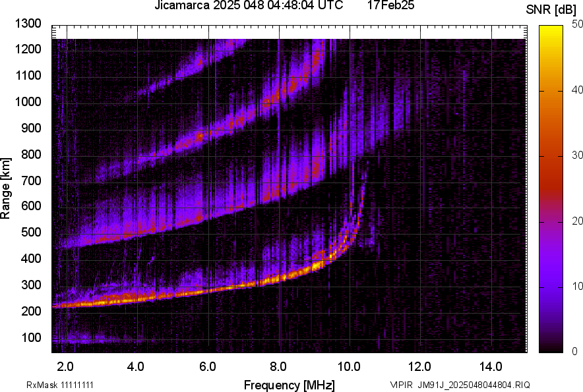Click the frequency tick label '14.0'
Viewport: 583px width, 392px height.
point(491,367)
